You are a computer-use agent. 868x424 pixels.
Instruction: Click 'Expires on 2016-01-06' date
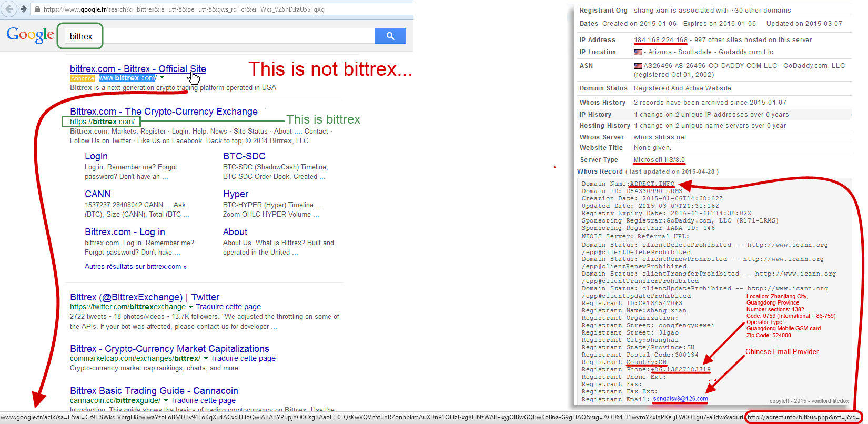point(720,24)
